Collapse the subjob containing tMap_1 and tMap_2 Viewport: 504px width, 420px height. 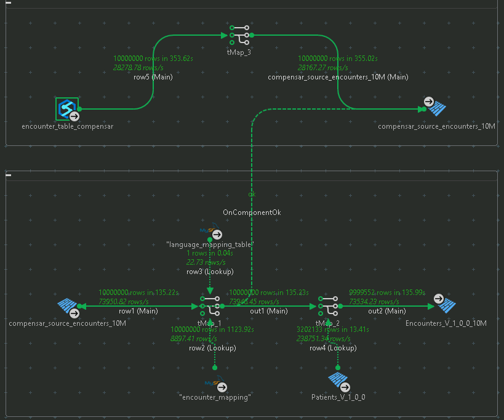9,176
